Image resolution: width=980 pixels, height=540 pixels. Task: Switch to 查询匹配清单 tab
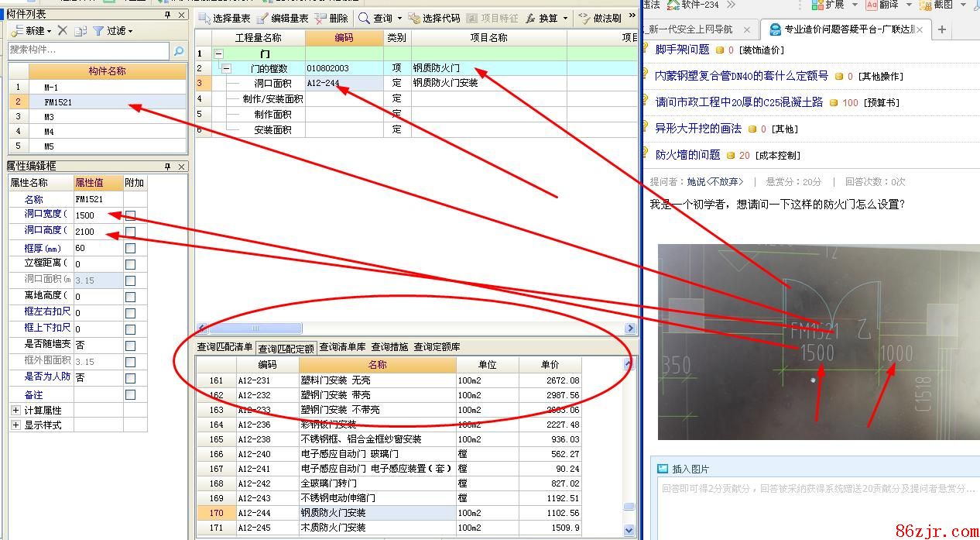224,347
